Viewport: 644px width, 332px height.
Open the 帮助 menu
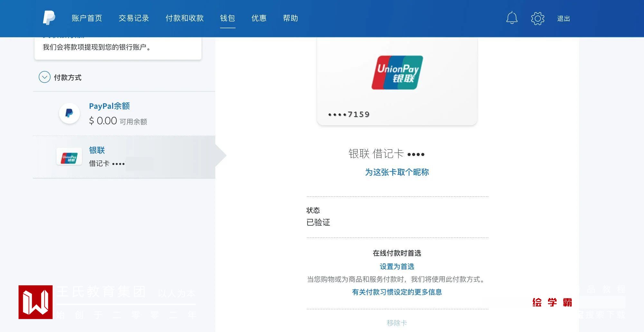290,18
